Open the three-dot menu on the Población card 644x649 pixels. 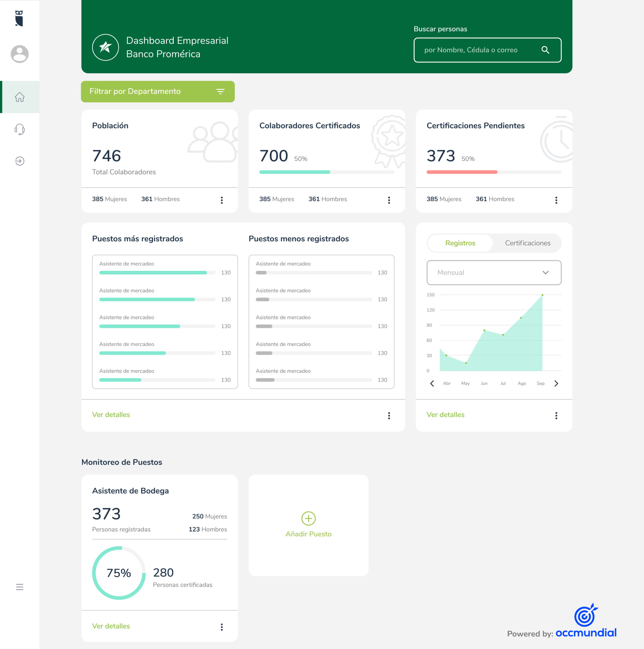click(x=222, y=200)
